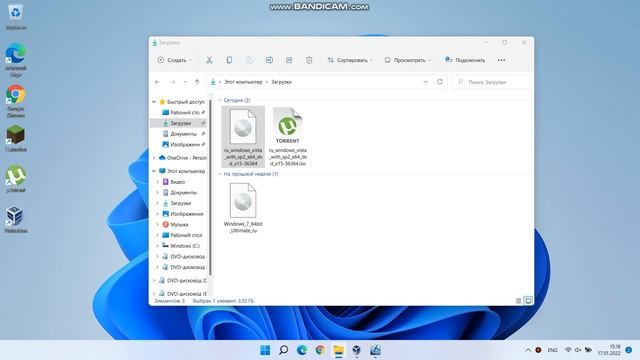Expand the Windows (C:) drive node

point(158,246)
